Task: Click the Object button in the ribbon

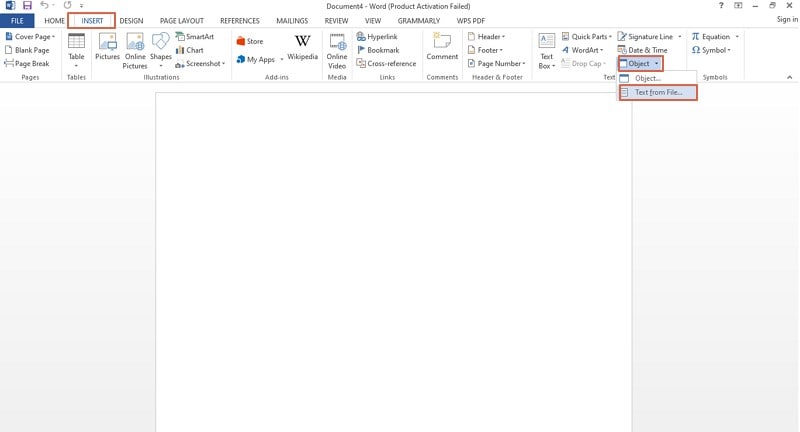Action: coord(640,64)
